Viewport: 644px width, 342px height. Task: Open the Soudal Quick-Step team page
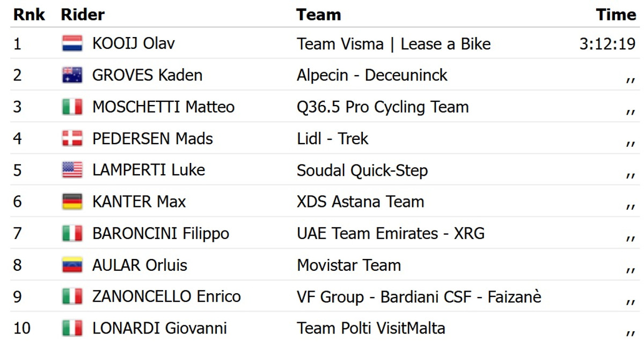(x=362, y=170)
